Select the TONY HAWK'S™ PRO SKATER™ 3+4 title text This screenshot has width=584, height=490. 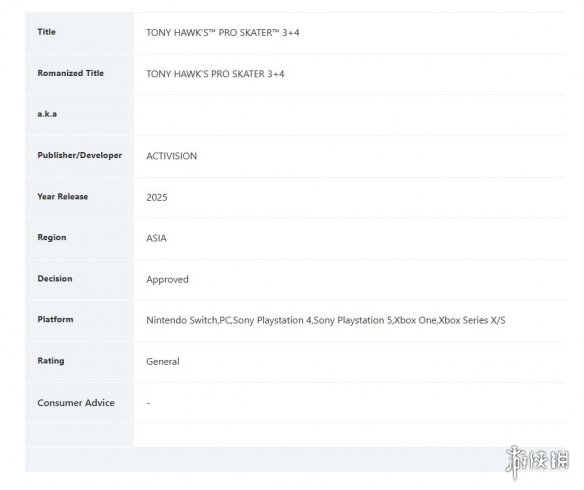click(x=223, y=33)
